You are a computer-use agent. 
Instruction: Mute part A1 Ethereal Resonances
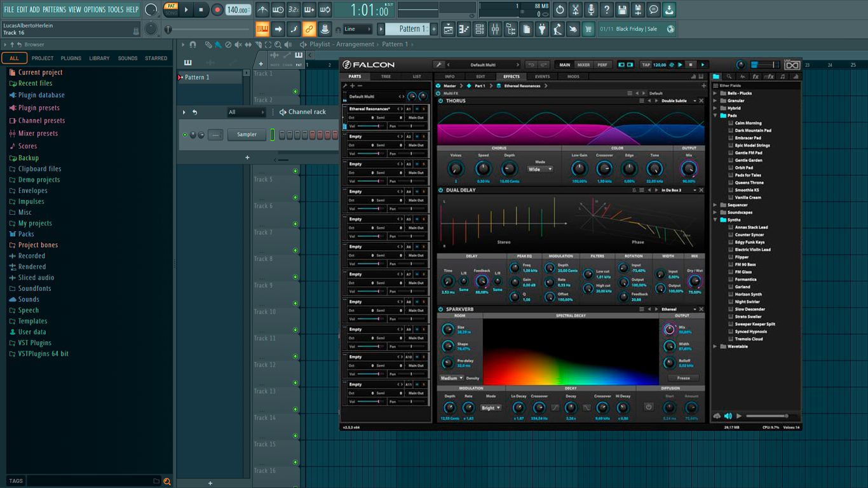[x=417, y=109]
